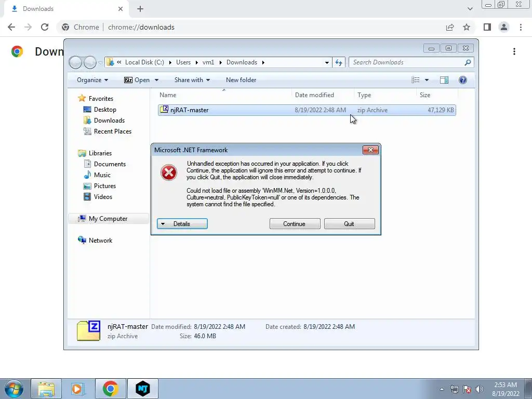Click Chrome's back arrow button
Screen dimensions: 532x399
coord(11,27)
